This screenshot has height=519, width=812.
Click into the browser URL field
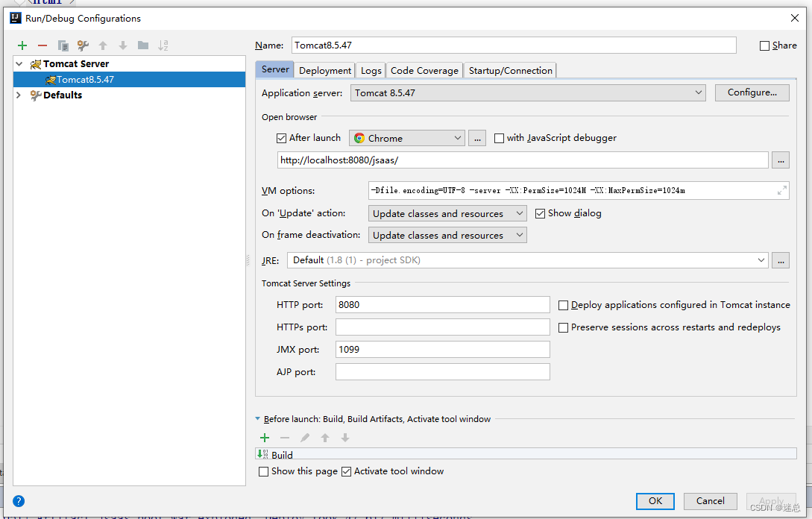pyautogui.click(x=523, y=160)
